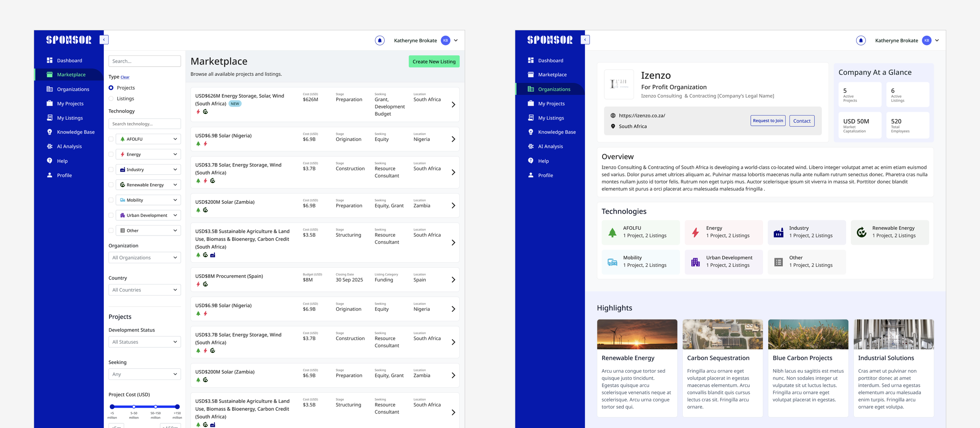The width and height of the screenshot is (980, 428).
Task: Collapse the left Marketplace sidebar arrow
Action: 104,40
